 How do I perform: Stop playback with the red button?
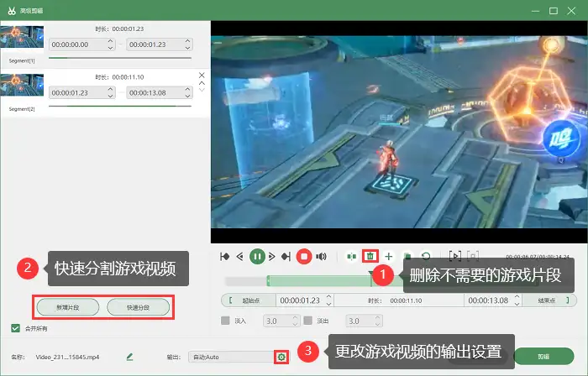(304, 257)
